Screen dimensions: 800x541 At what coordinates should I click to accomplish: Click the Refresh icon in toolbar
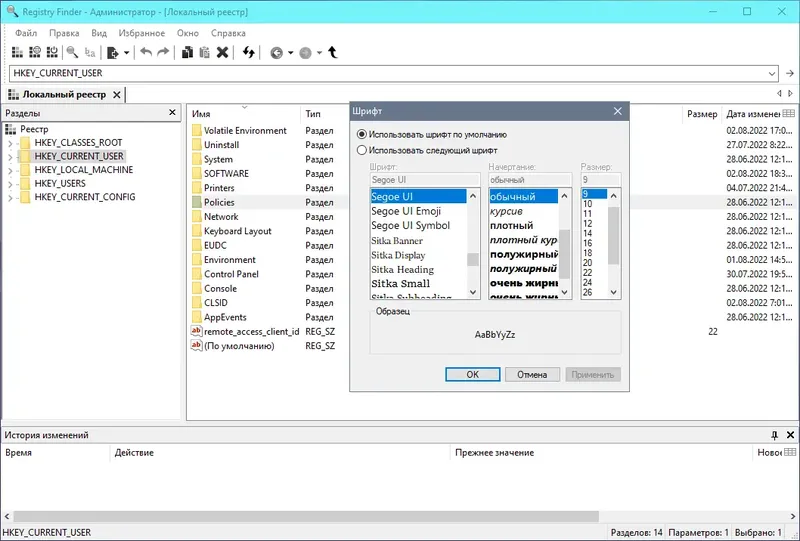(x=248, y=52)
